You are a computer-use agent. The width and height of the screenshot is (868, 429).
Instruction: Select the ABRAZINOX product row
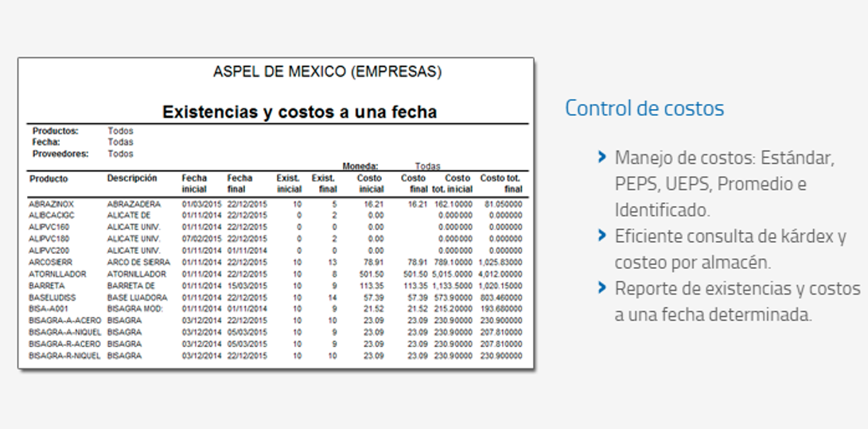(51, 205)
